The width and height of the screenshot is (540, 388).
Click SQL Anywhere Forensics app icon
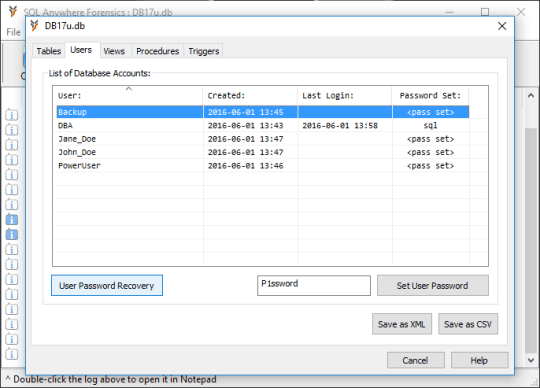(x=13, y=12)
